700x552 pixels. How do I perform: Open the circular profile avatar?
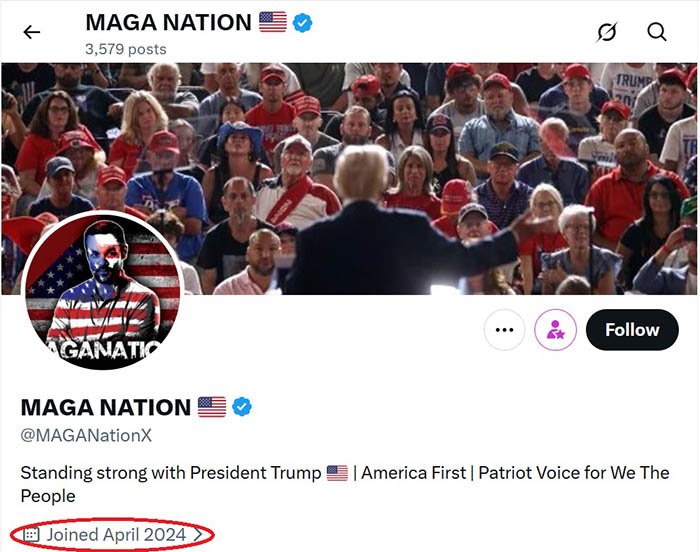pos(102,290)
